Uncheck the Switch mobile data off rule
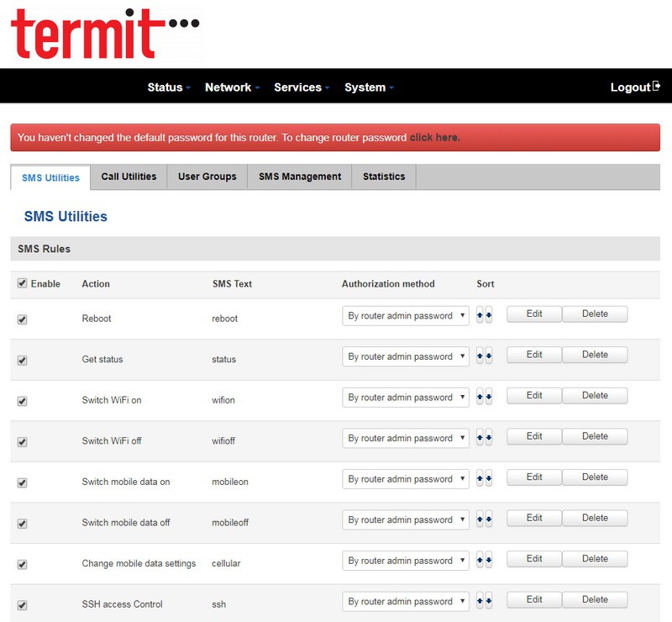 22,523
